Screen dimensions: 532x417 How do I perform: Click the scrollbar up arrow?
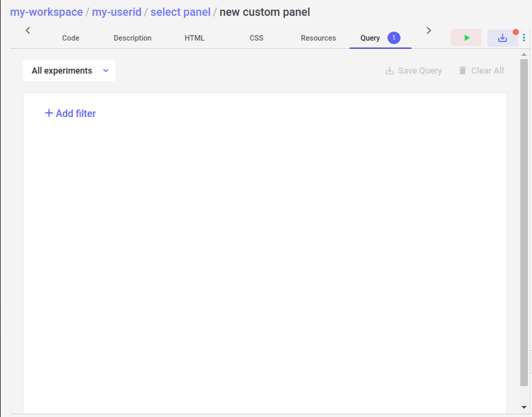(524, 54)
